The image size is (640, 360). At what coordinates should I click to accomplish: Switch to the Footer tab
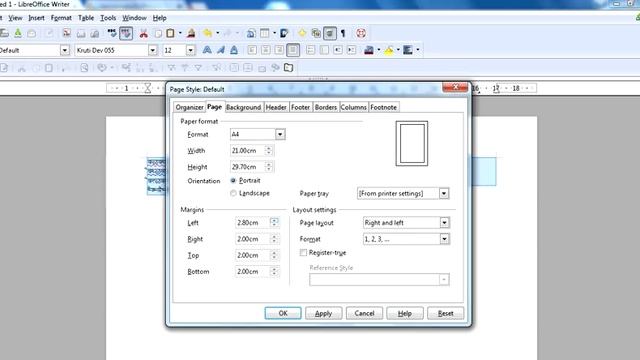(300, 107)
